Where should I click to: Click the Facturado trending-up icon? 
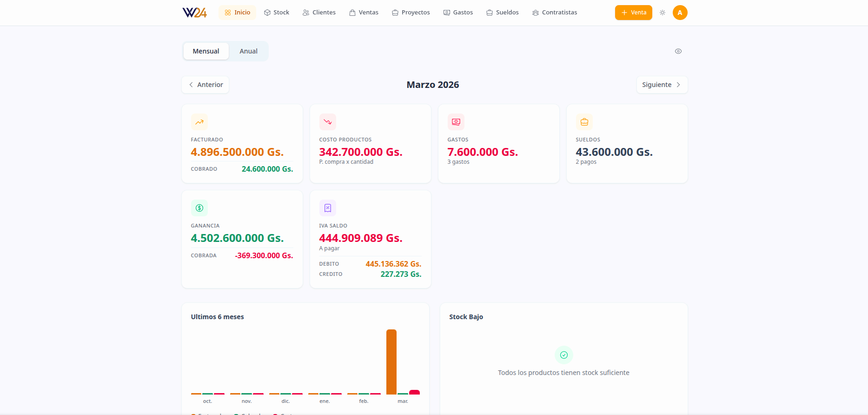tap(199, 122)
